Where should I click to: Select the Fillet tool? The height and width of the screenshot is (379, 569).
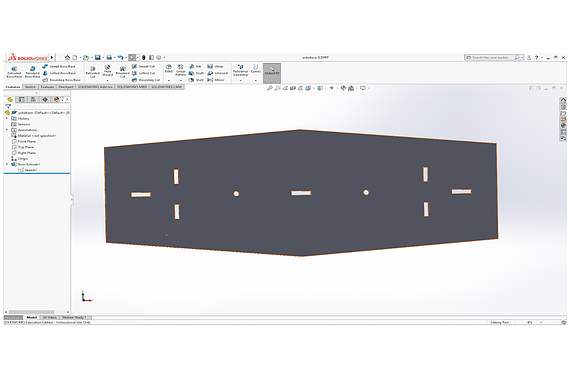(169, 69)
